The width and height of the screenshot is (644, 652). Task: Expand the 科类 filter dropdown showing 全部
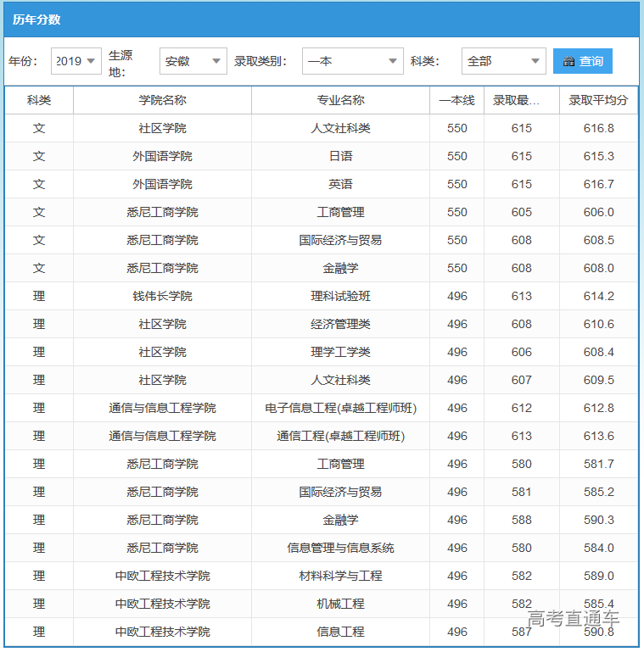click(503, 61)
